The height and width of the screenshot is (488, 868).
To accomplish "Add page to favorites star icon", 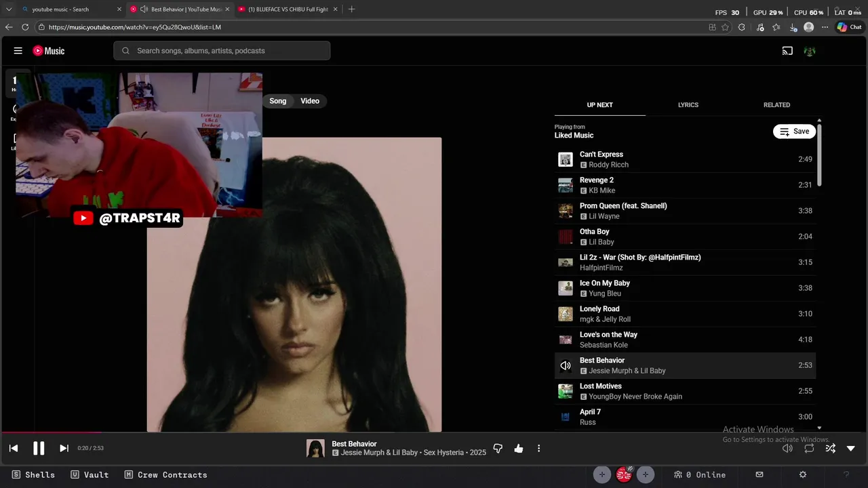I will (x=726, y=27).
